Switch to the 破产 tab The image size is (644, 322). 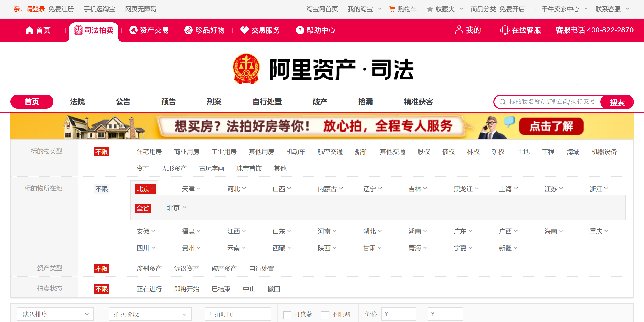[320, 102]
